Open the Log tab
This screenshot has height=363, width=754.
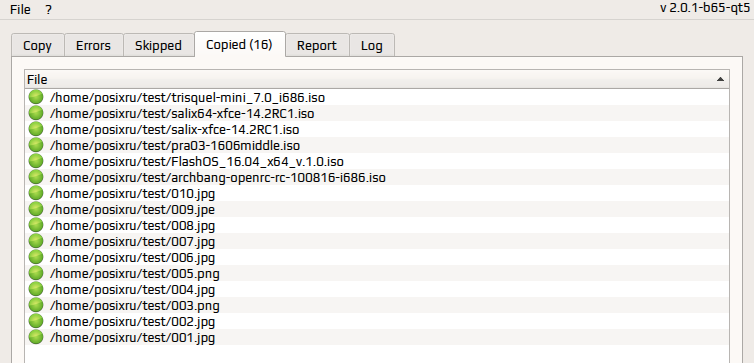[x=372, y=46]
